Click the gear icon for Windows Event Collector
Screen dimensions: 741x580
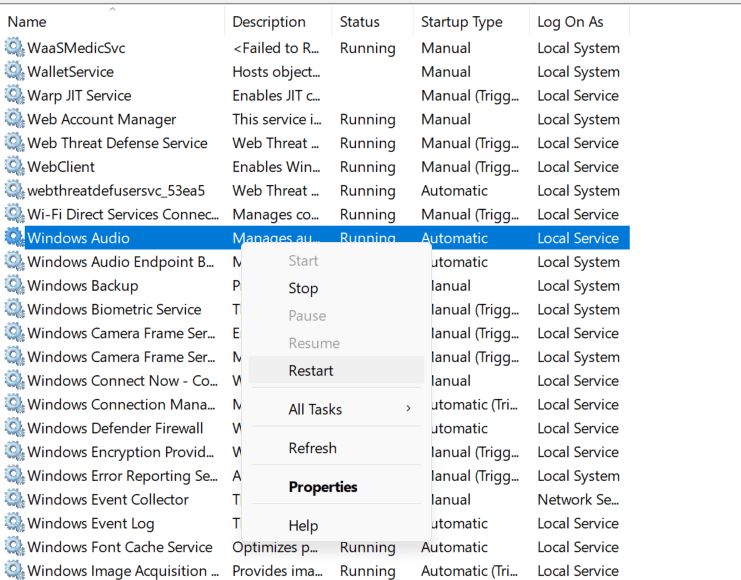pyautogui.click(x=15, y=499)
